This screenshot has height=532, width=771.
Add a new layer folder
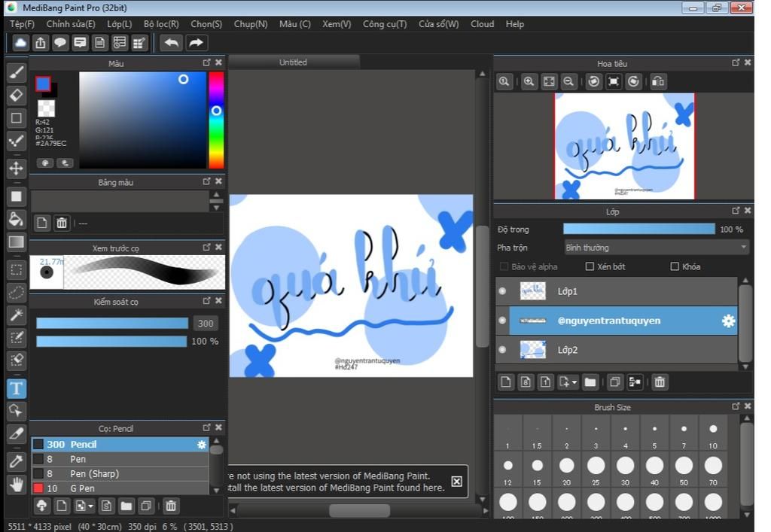tap(590, 382)
